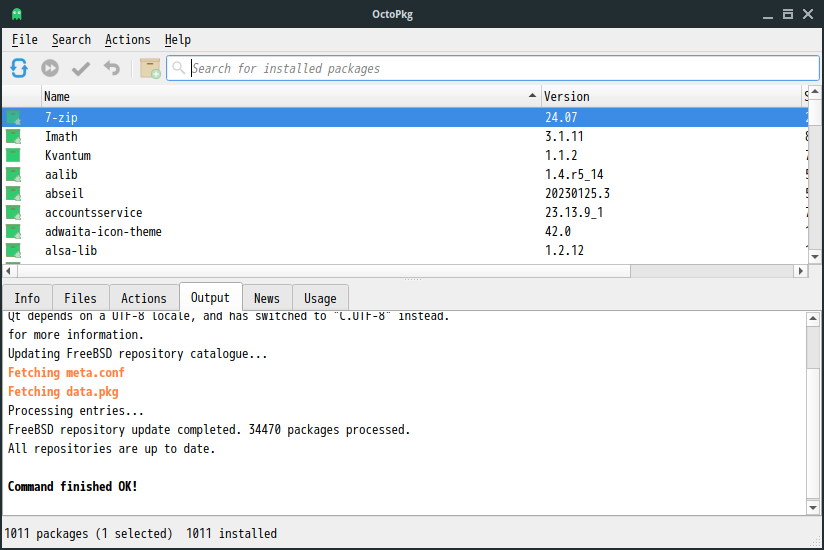Select the 7-zip package row
This screenshot has width=824, height=550.
pyautogui.click(x=405, y=118)
